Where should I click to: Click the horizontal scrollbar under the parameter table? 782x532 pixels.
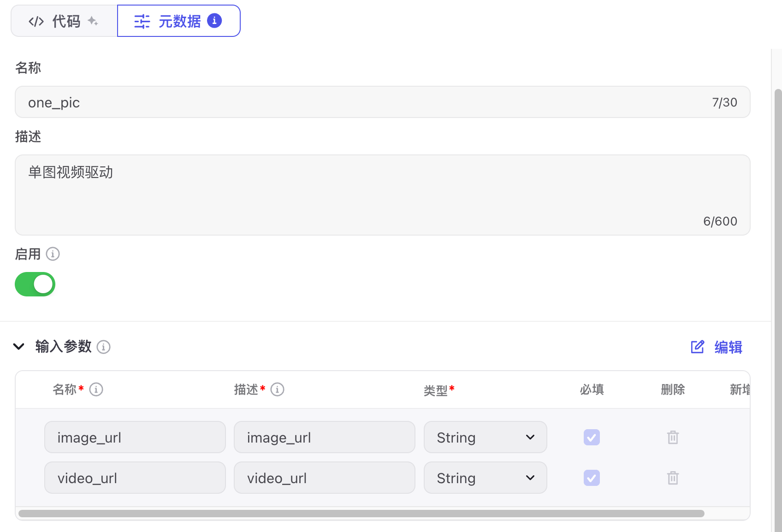pos(361,514)
